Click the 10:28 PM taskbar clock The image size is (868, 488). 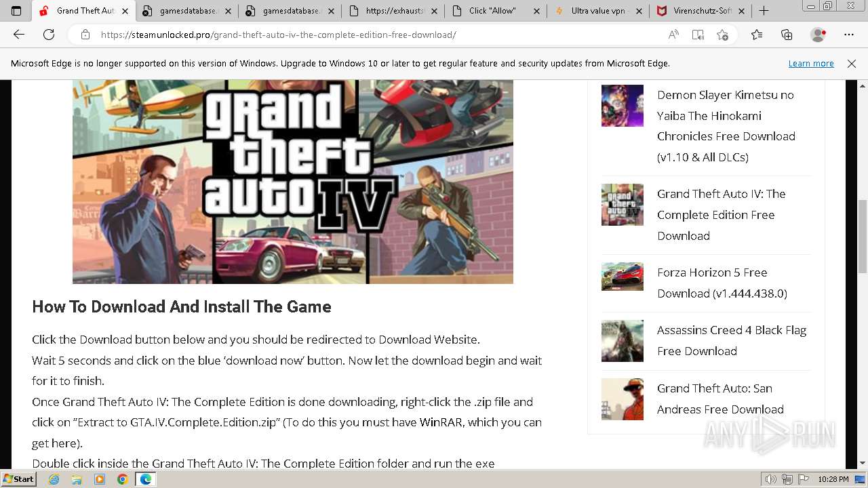[x=833, y=479]
